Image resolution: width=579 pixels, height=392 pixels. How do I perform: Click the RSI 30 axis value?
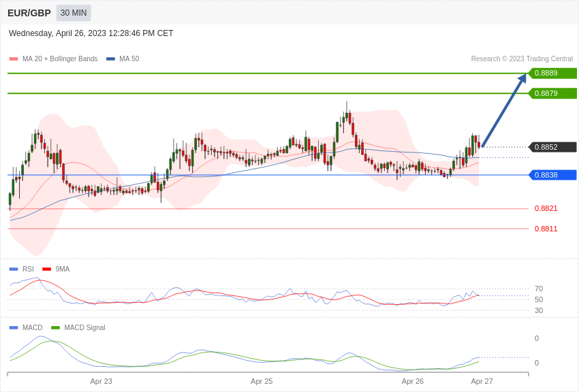tap(539, 310)
